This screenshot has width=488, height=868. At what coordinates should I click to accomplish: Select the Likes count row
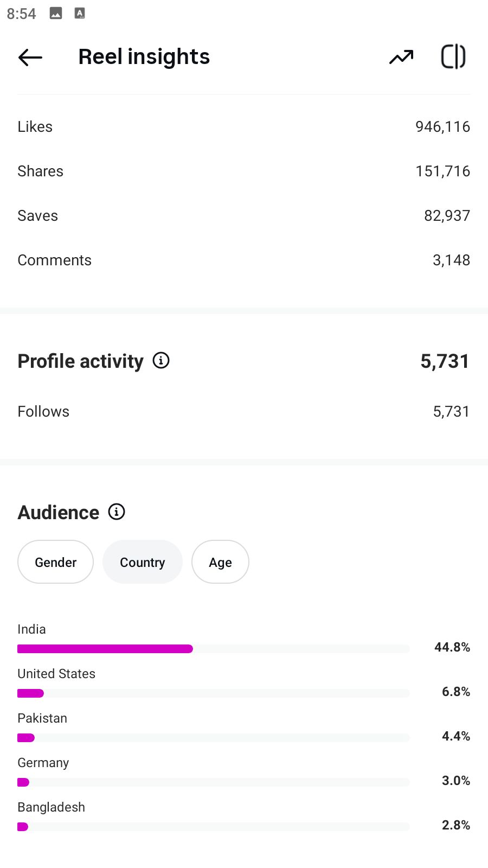244,126
